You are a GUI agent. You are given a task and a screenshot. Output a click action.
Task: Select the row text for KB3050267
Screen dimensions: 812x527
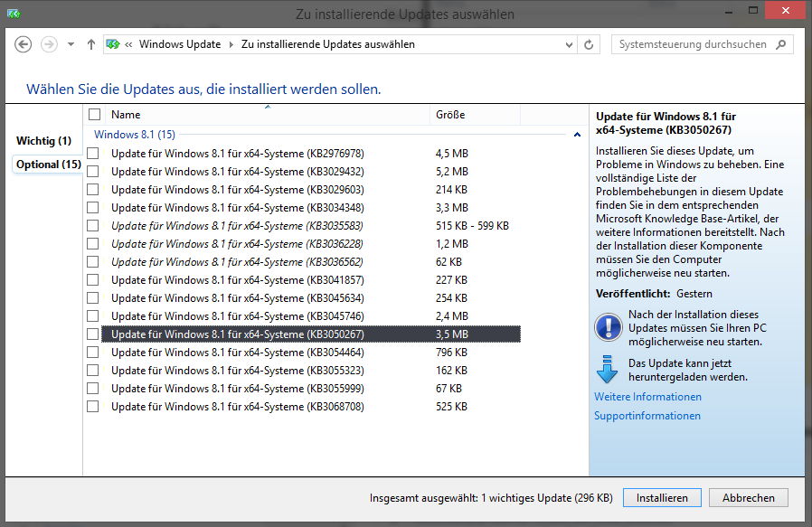[x=238, y=334]
